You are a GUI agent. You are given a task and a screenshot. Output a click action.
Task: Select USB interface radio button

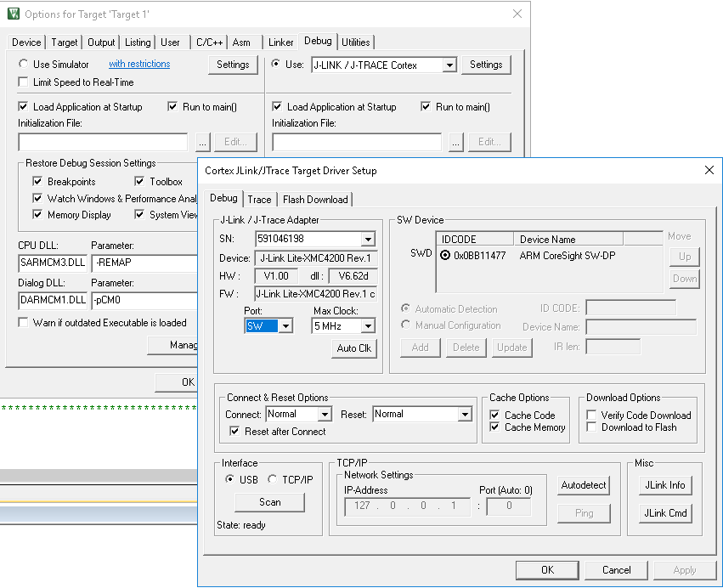point(229,479)
